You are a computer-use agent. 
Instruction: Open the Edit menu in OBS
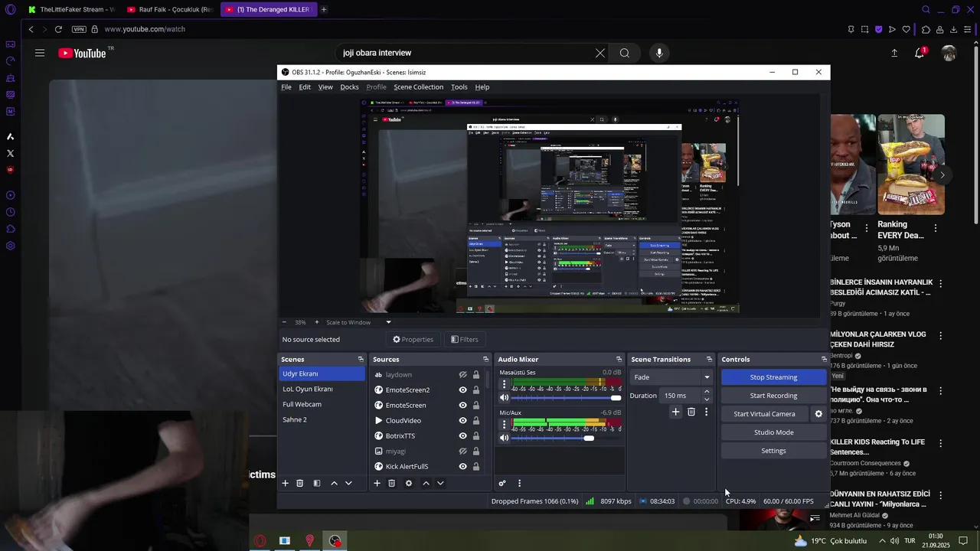305,87
